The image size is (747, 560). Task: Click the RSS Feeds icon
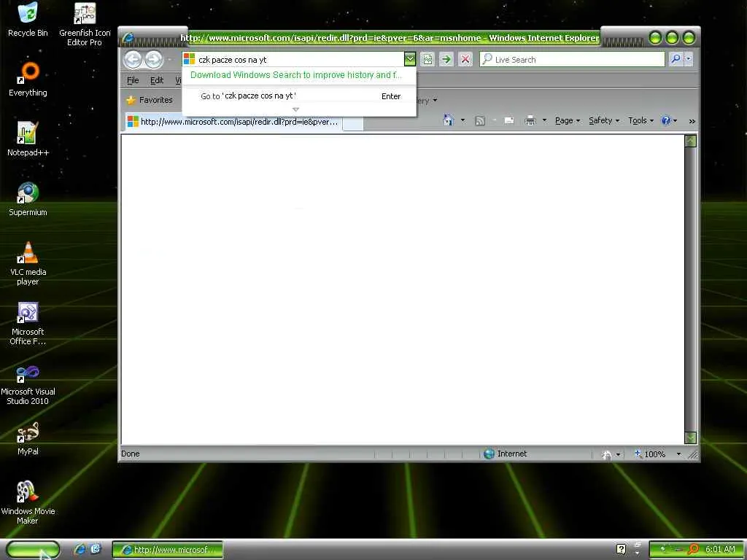pos(480,121)
